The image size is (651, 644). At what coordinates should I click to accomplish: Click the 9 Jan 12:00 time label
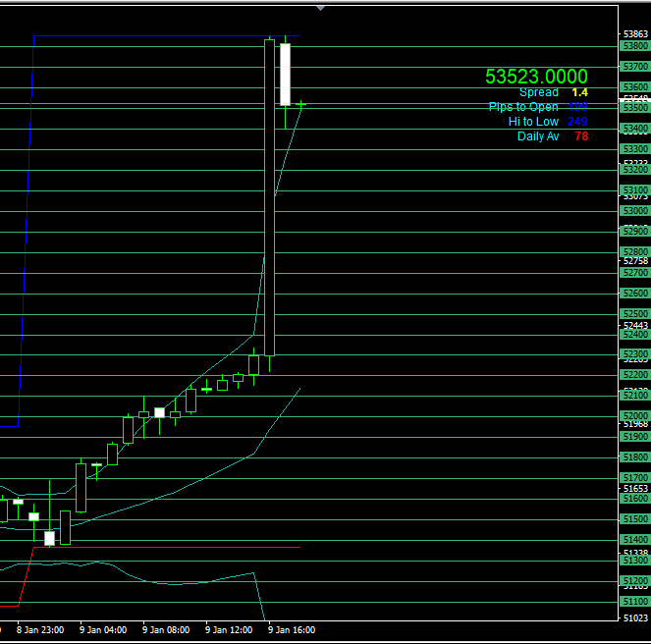(229, 629)
